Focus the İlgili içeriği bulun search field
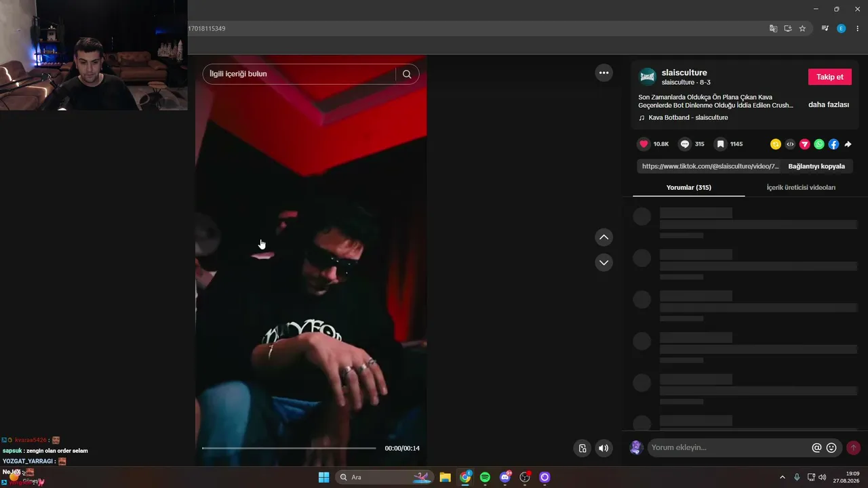Screen dimensions: 868x488 [298, 74]
